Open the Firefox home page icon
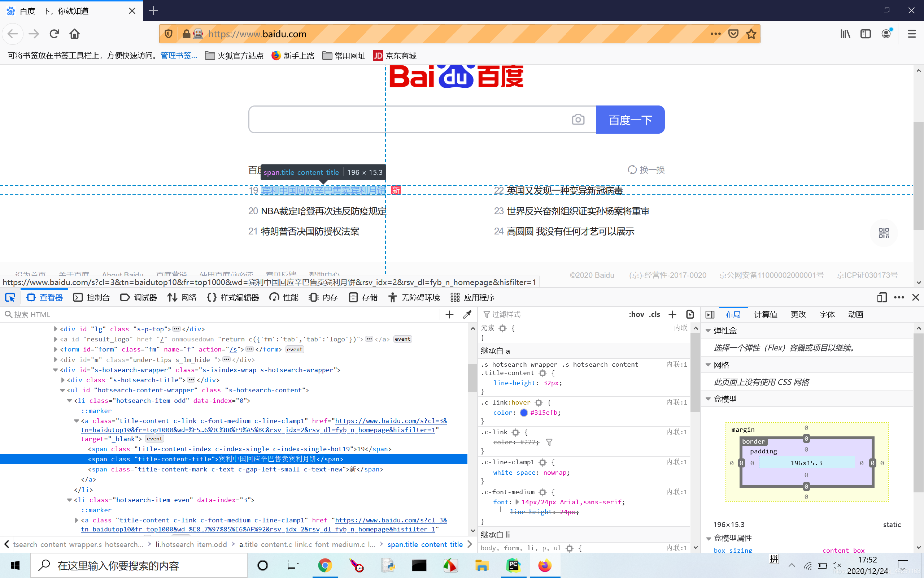 click(74, 34)
